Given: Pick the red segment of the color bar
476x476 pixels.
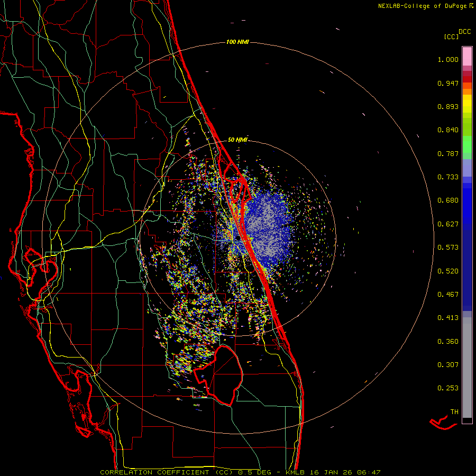Looking at the screenshot, I should click(x=467, y=79).
